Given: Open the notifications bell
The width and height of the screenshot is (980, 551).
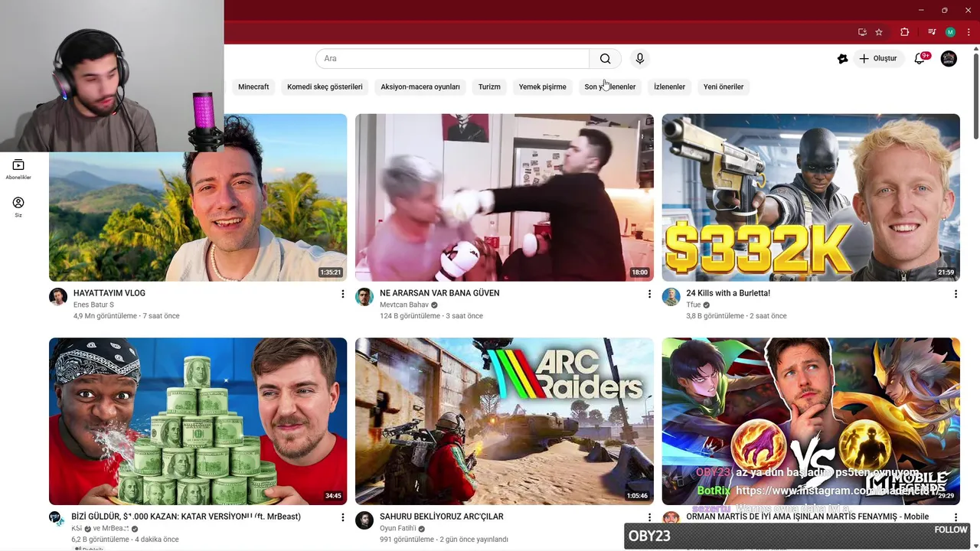Looking at the screenshot, I should (920, 59).
